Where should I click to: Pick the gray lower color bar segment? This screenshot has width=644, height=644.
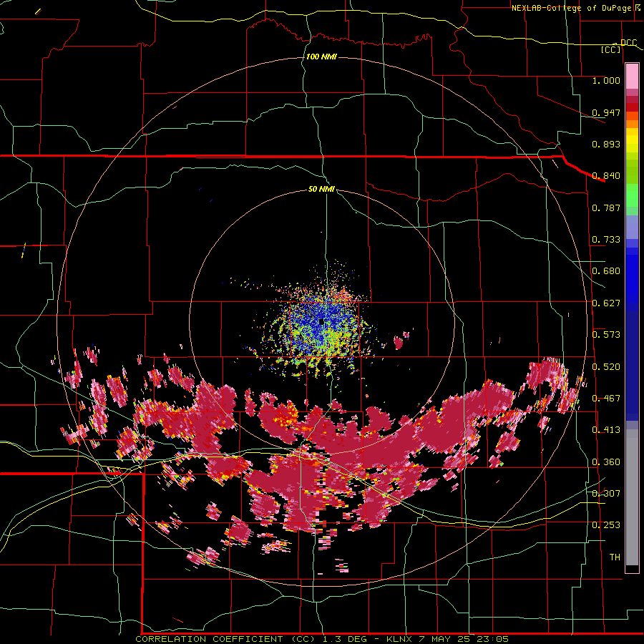point(632,497)
